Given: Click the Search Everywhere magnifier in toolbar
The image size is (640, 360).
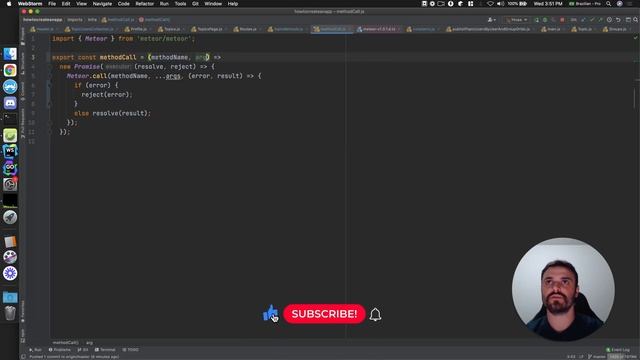Looking at the screenshot, I should click(x=636, y=20).
